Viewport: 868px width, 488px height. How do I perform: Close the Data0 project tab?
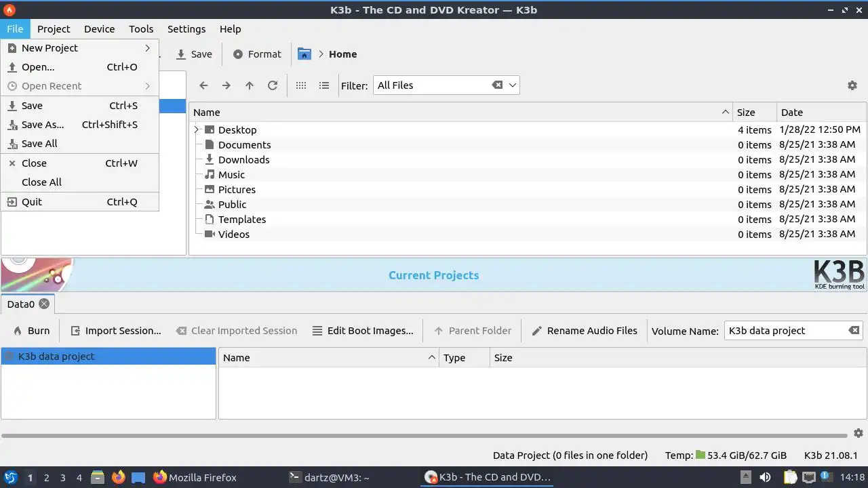[44, 304]
